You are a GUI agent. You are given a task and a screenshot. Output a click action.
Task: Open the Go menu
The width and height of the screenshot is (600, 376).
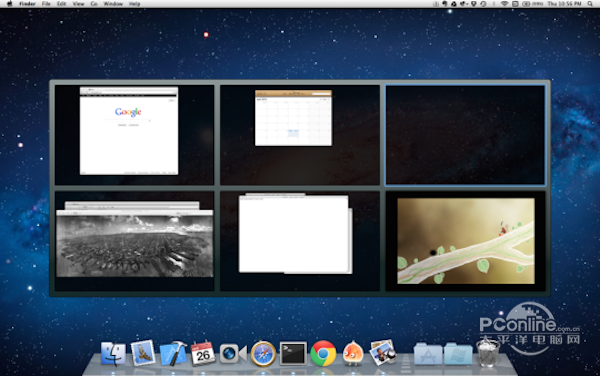pyautogui.click(x=94, y=4)
